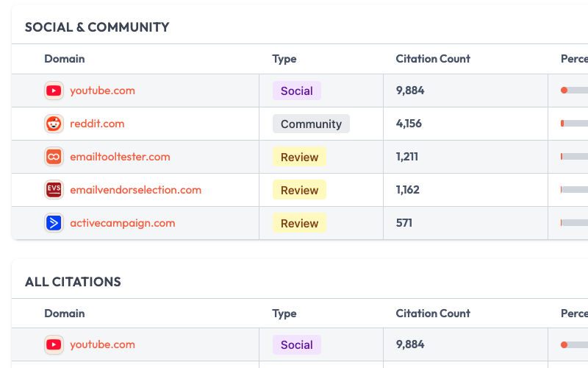Open the activecampaign.com domain link

pyautogui.click(x=123, y=223)
